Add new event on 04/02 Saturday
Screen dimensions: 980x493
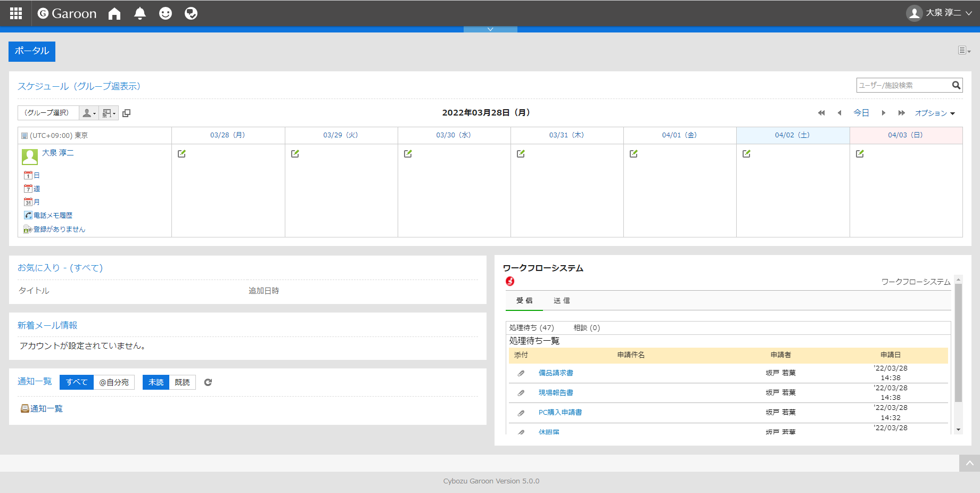[x=746, y=154]
